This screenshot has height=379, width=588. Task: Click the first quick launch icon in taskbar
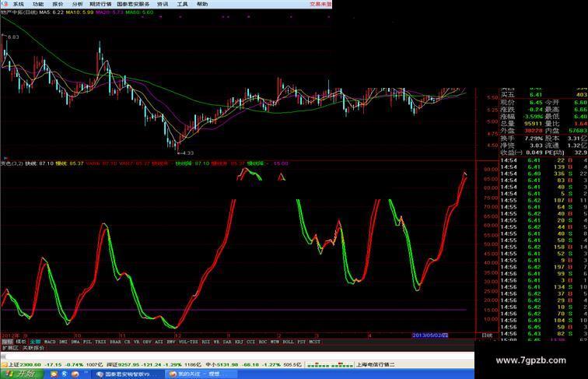tap(54, 374)
